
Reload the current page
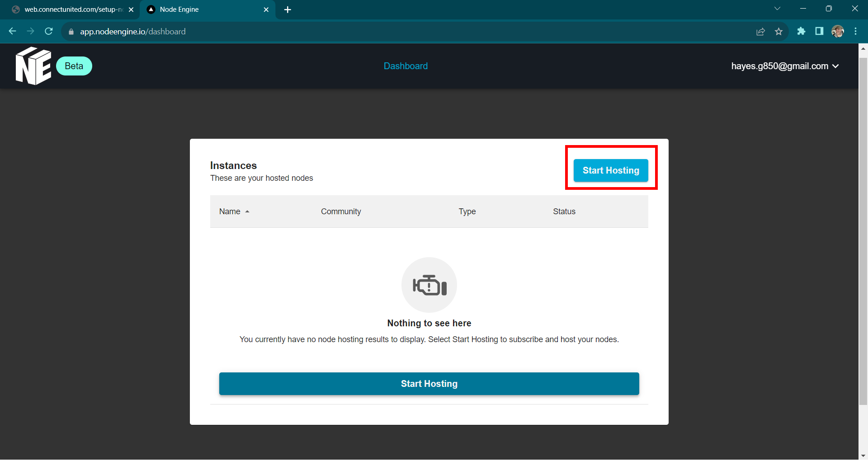click(x=49, y=31)
